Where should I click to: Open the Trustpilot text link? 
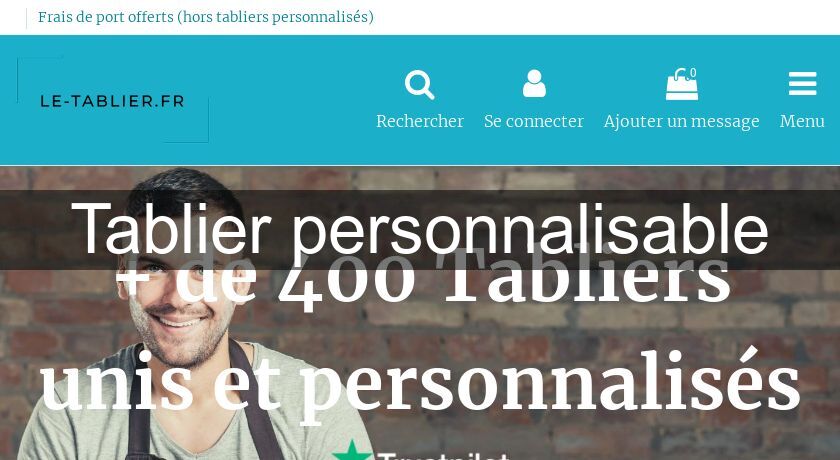point(444,457)
